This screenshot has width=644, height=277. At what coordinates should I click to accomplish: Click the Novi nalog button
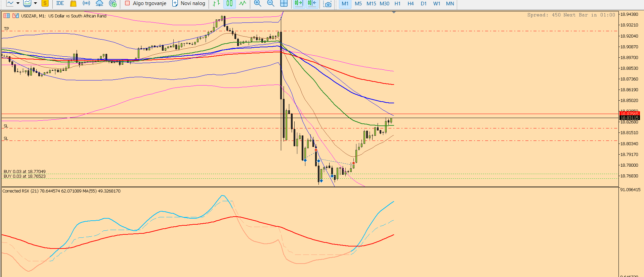pyautogui.click(x=188, y=3)
